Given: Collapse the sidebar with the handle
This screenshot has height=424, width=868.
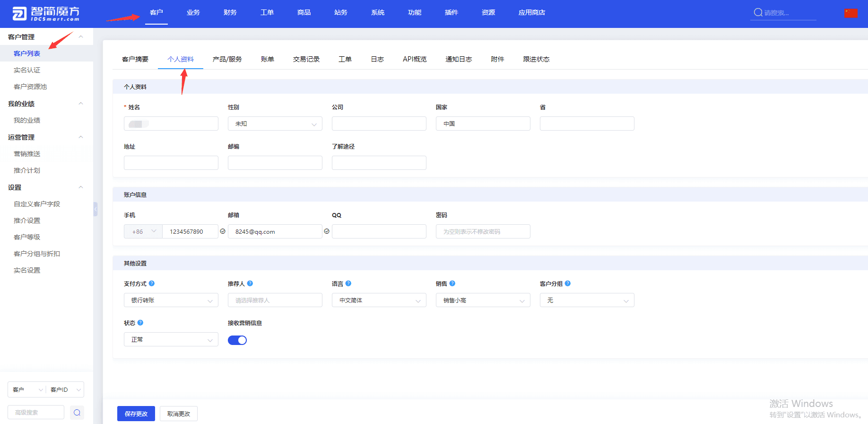Looking at the screenshot, I should [95, 209].
